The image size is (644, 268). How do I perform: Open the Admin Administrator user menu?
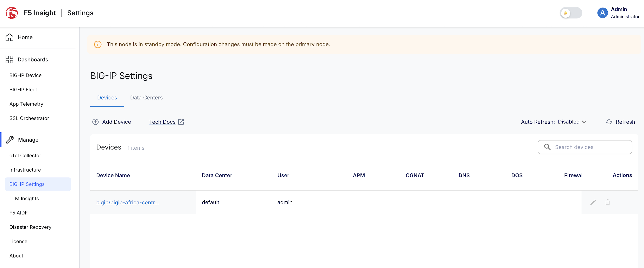[x=618, y=13]
